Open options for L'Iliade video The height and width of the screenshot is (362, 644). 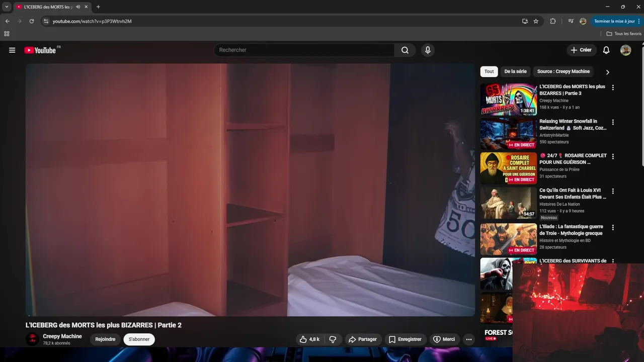coord(613,227)
